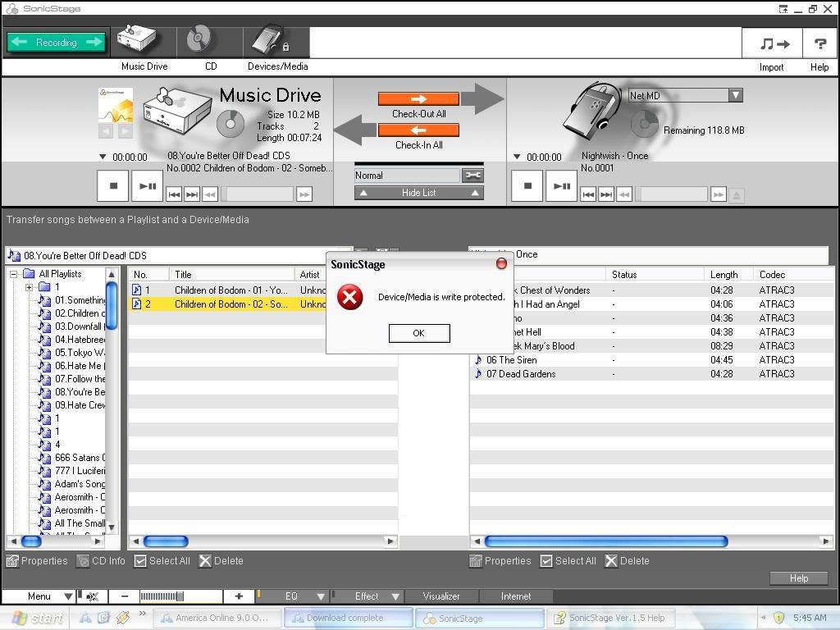Open Net MD time display dropdown
This screenshot has width=840, height=630.
(517, 157)
